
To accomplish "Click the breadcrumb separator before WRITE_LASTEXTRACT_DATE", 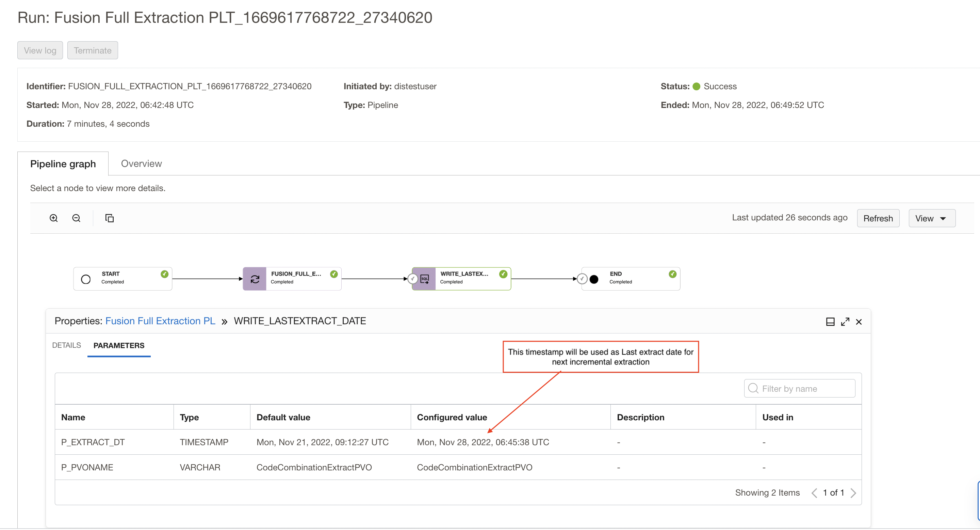I will (224, 321).
